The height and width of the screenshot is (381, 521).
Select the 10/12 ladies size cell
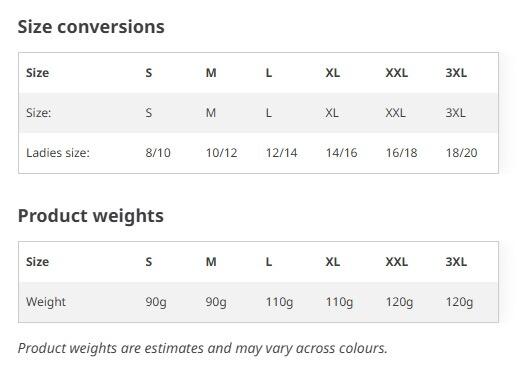221,153
